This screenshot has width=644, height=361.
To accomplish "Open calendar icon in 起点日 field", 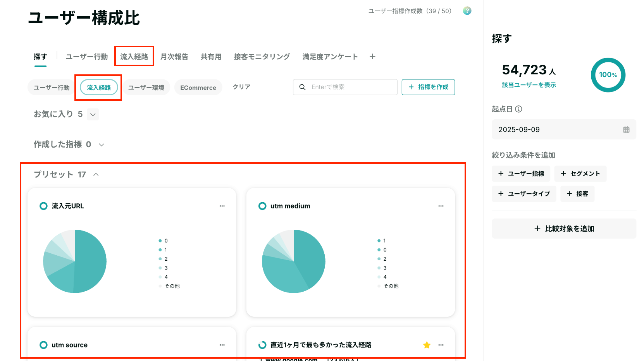I will (x=626, y=129).
